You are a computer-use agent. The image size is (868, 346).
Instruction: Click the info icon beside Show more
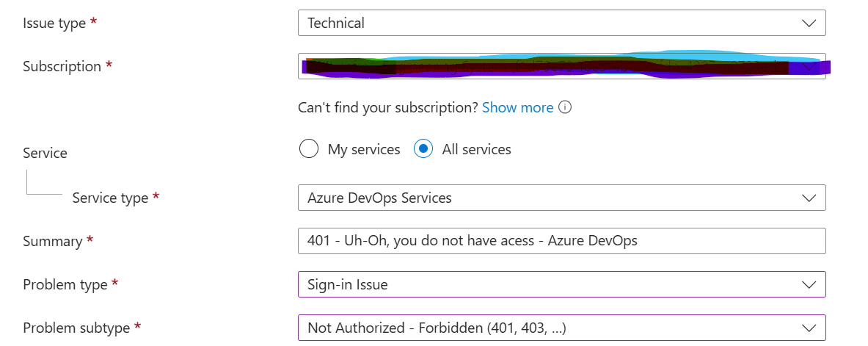[x=565, y=107]
